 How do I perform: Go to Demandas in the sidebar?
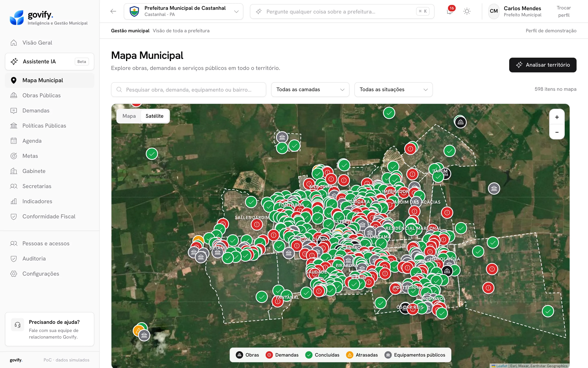(50, 110)
